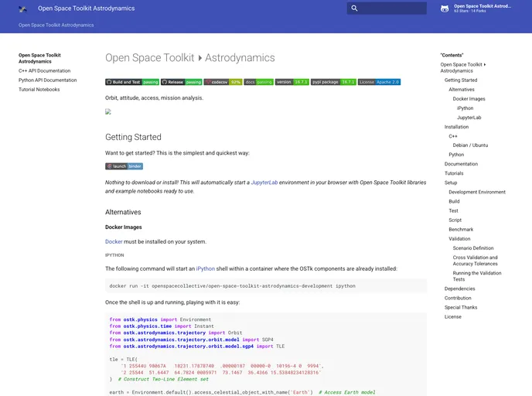
Task: Jump to Special Thanks in Contents
Action: (461, 307)
